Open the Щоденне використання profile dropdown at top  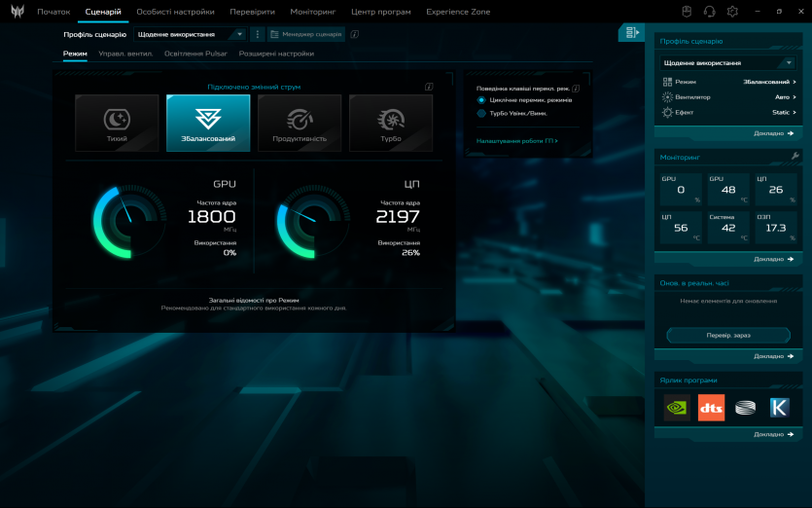(190, 34)
